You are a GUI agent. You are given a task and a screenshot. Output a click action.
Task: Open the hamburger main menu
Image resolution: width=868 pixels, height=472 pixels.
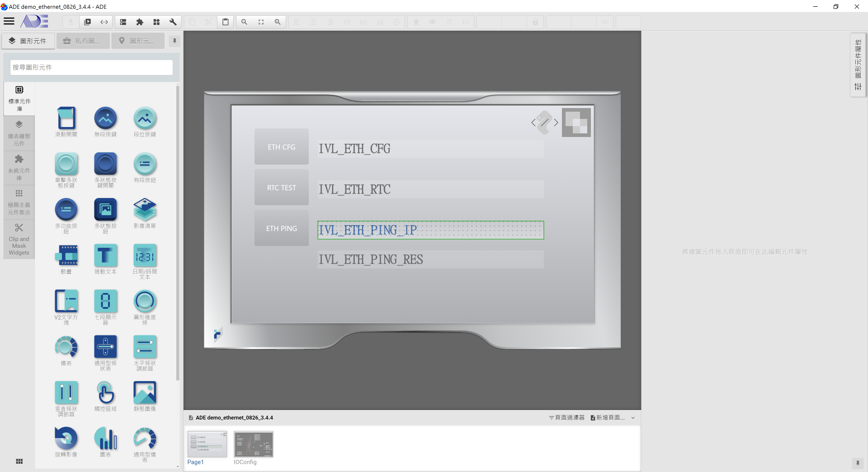9,21
